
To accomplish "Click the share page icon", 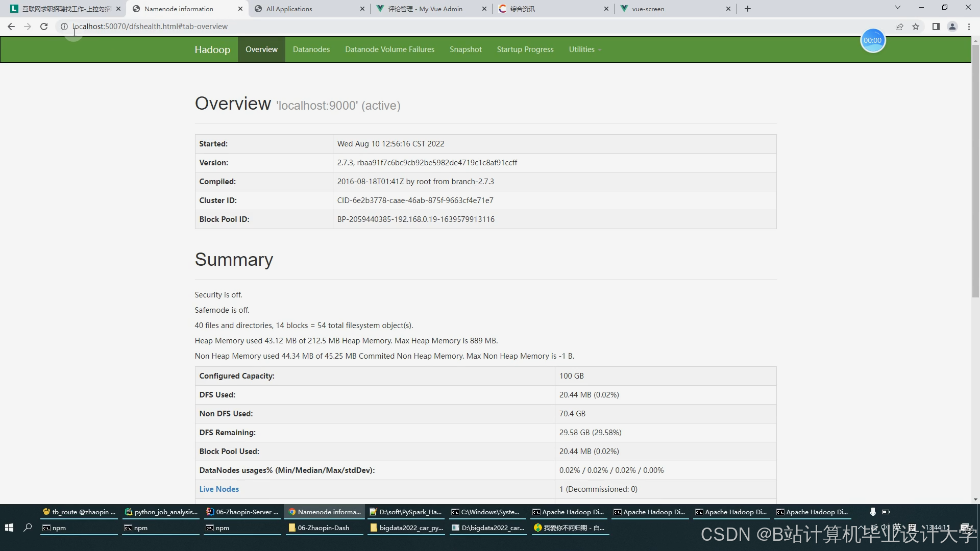I will [899, 27].
